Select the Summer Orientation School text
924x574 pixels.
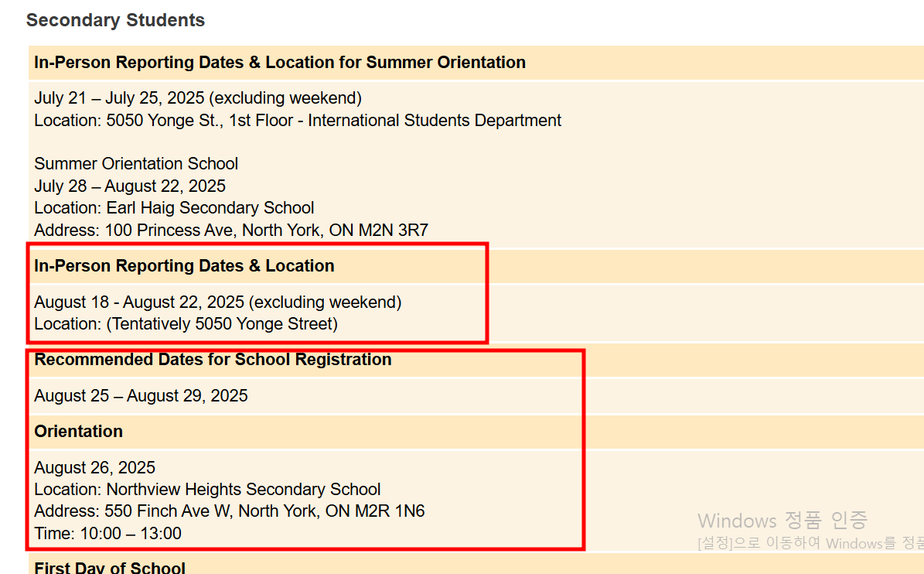click(x=136, y=164)
